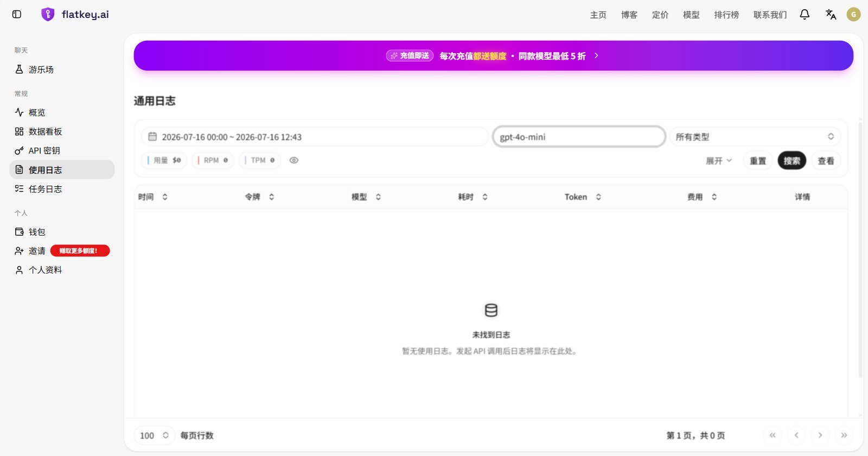Screen dimensions: 868x456
Task: Click the date range field
Action: pyautogui.click(x=315, y=137)
